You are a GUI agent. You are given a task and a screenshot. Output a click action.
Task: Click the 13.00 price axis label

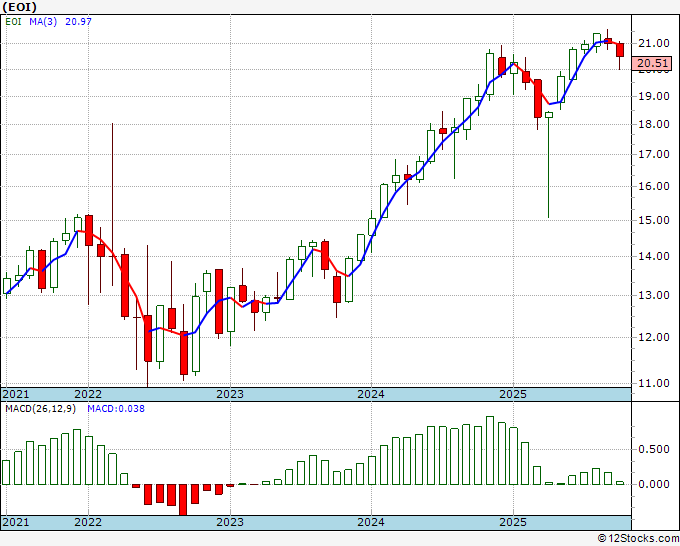654,295
